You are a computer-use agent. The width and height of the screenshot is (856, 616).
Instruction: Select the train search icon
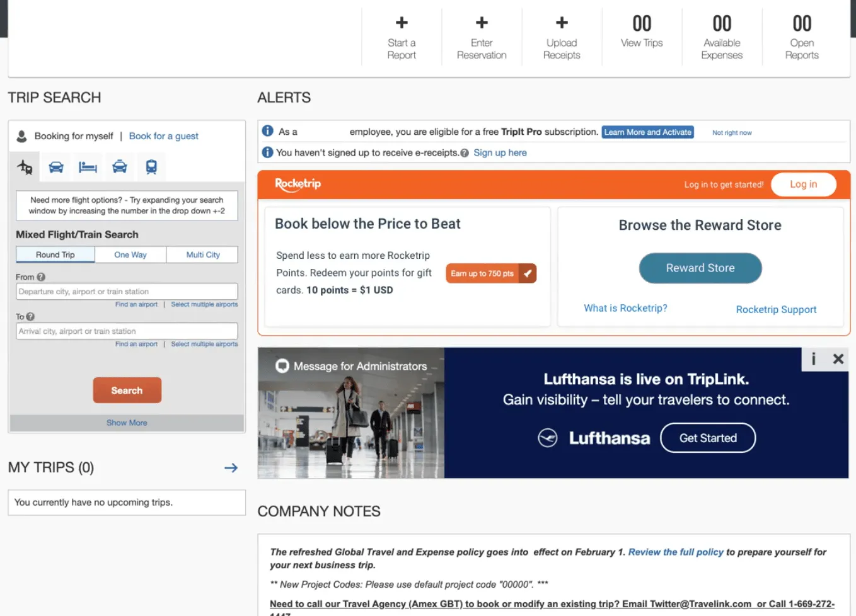151,167
